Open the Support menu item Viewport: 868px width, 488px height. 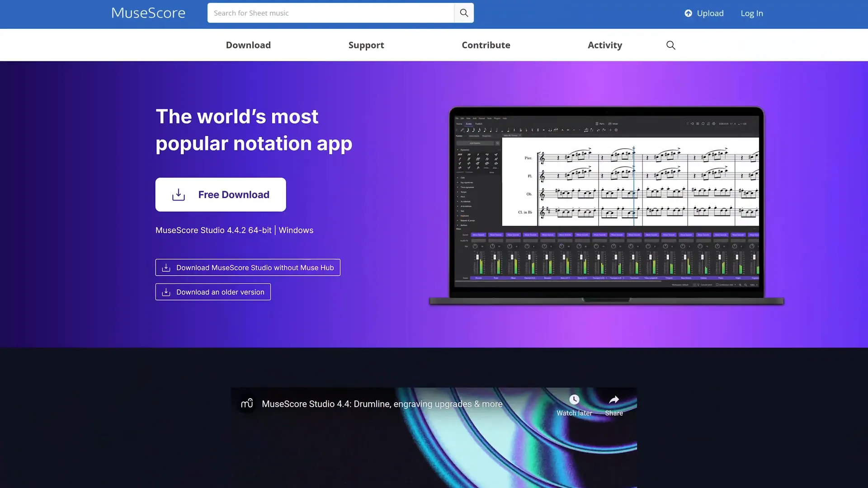(x=366, y=45)
